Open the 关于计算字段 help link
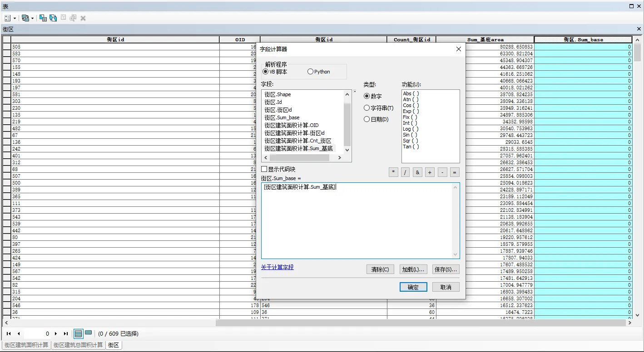Viewport: 644px width, 352px height. tap(277, 267)
